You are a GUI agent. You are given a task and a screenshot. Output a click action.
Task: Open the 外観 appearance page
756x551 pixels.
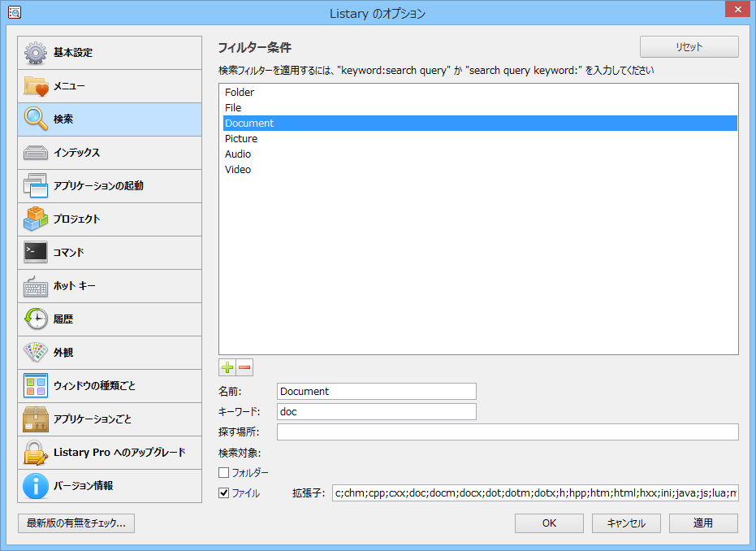(x=110, y=352)
